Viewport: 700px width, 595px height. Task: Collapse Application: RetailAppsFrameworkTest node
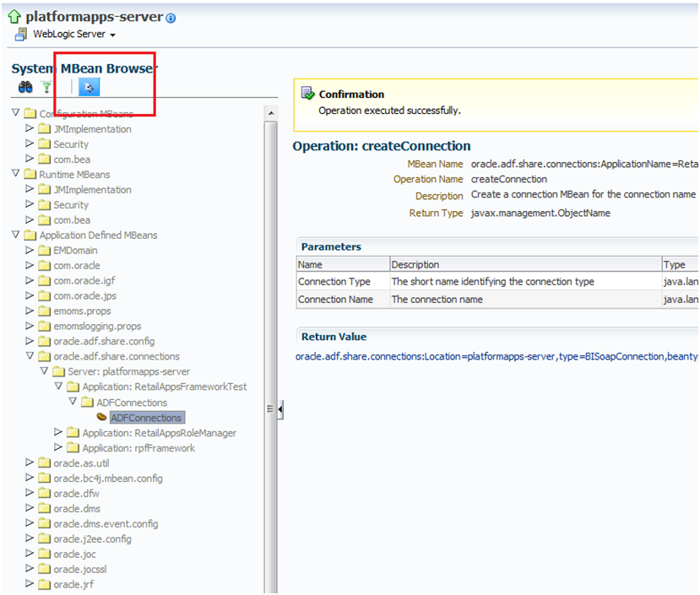(x=58, y=386)
